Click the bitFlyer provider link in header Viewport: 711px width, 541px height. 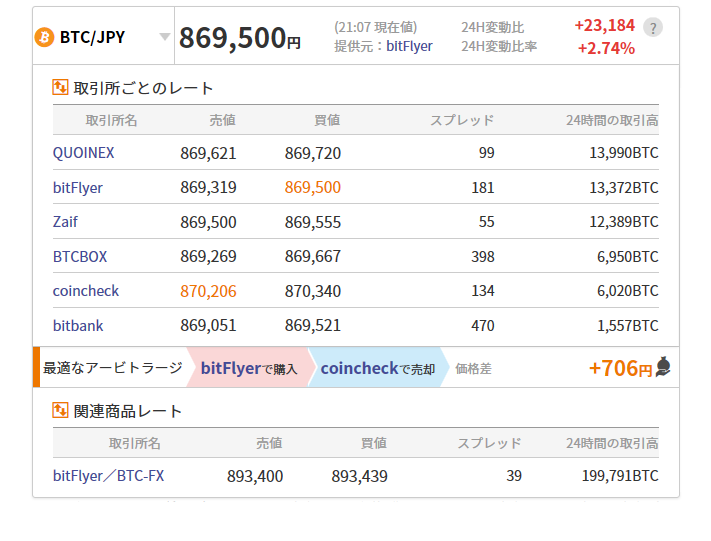click(x=409, y=46)
